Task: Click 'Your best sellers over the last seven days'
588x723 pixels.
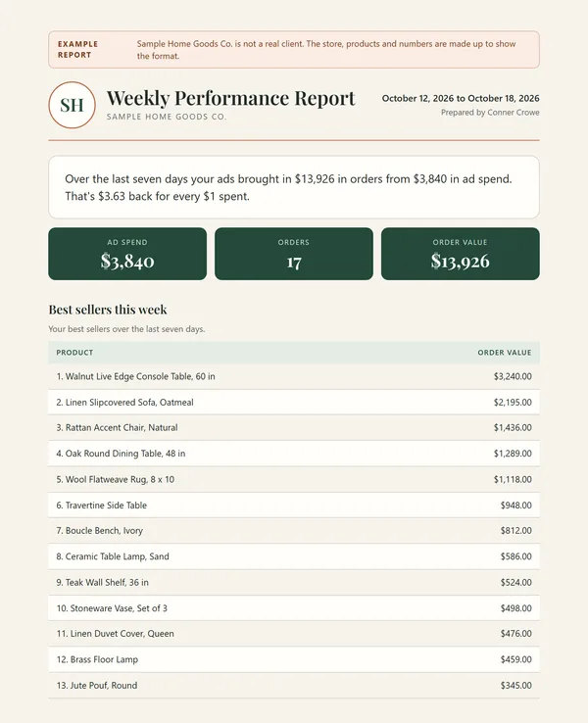Action: [x=126, y=329]
